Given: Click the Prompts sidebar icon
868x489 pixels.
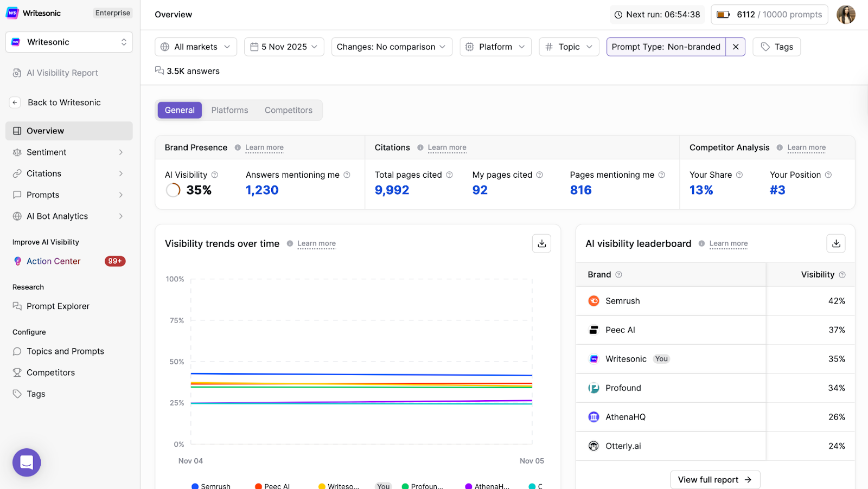Looking at the screenshot, I should [17, 195].
